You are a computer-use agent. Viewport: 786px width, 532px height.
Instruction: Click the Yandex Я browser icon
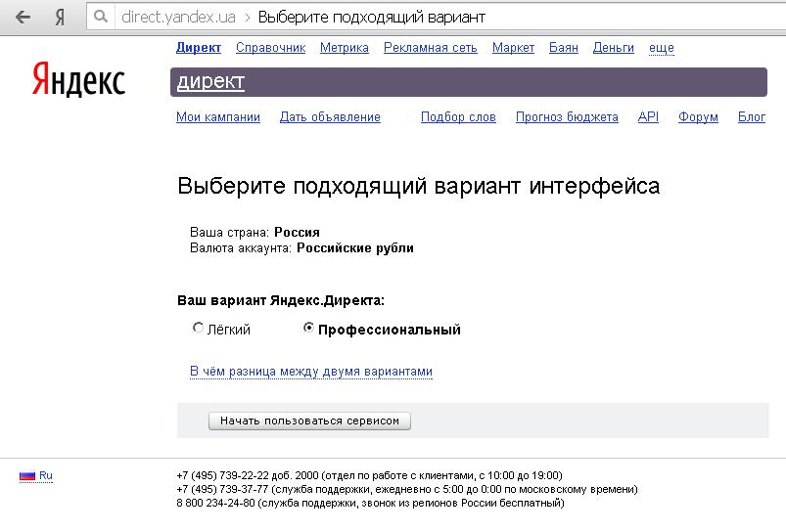coord(60,18)
